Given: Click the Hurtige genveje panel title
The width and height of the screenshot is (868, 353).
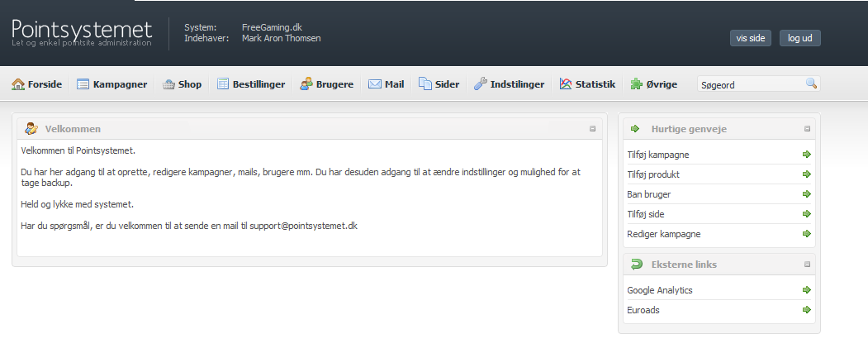Looking at the screenshot, I should (689, 129).
